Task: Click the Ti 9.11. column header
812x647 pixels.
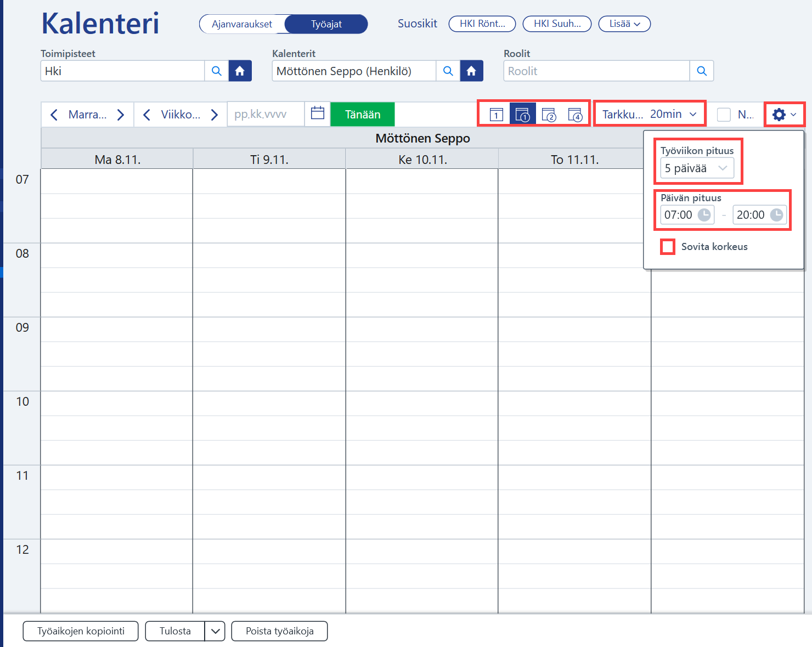Action: click(269, 160)
